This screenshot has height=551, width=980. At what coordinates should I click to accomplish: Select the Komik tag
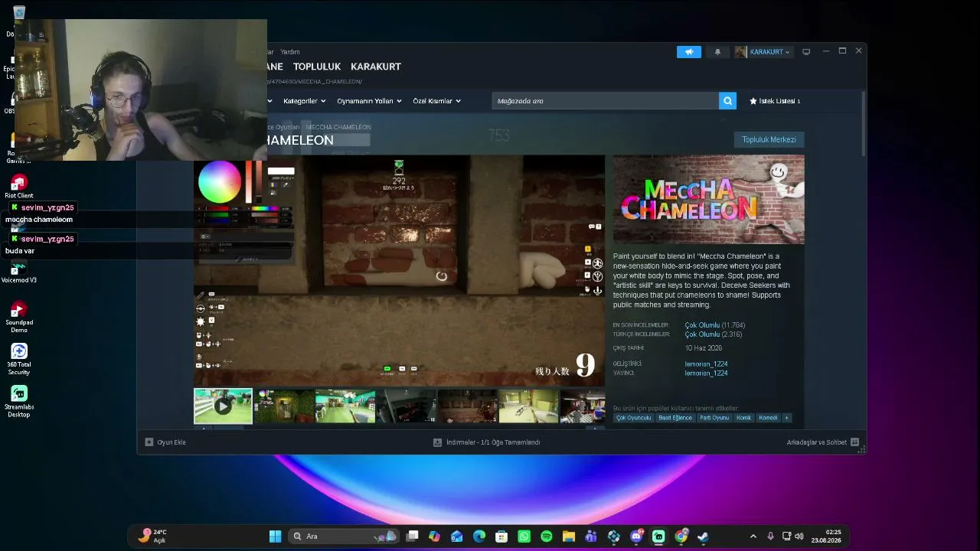pyautogui.click(x=744, y=418)
